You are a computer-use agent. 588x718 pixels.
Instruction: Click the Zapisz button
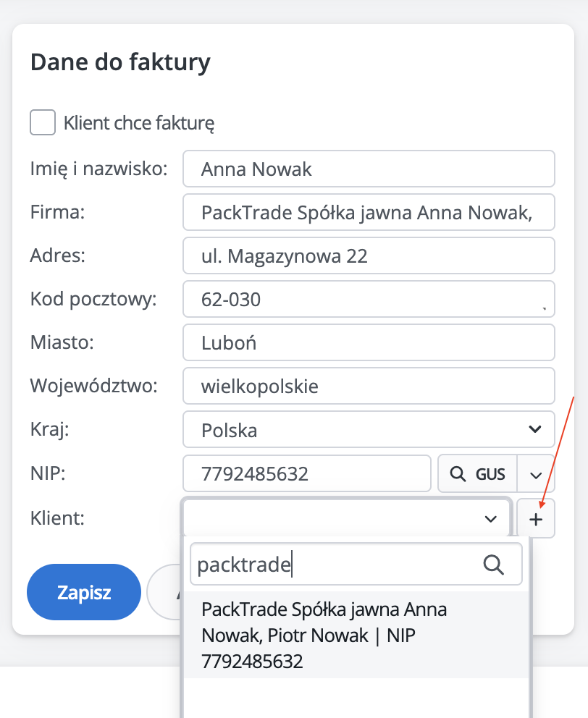point(83,593)
